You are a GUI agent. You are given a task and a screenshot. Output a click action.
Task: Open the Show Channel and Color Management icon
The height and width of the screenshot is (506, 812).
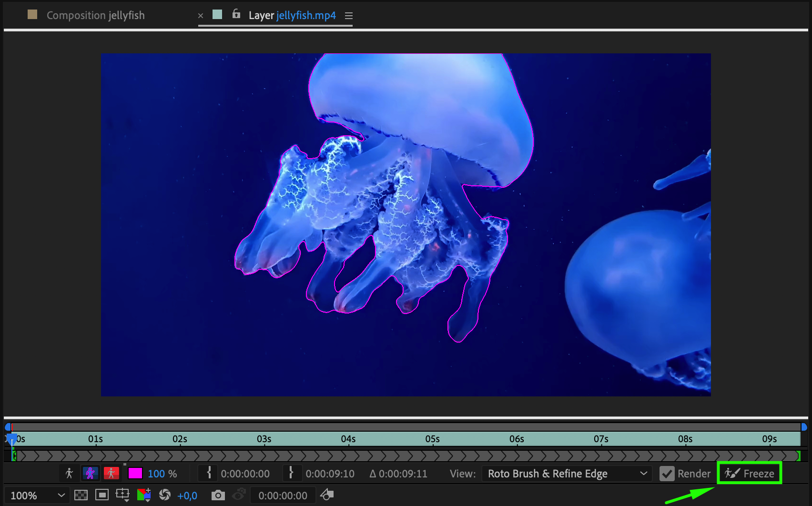tap(144, 495)
